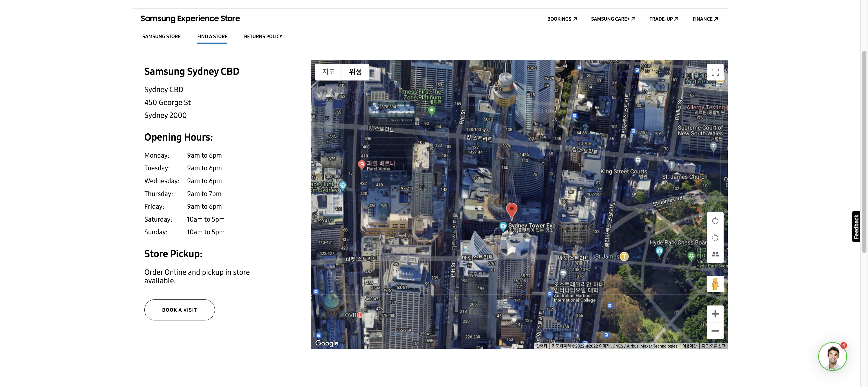The height and width of the screenshot is (387, 868).
Task: Click the King Street Courts marker
Action: tap(637, 160)
